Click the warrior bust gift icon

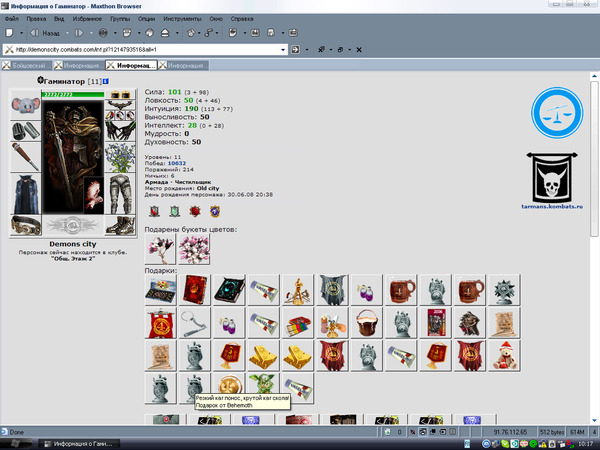tap(470, 323)
